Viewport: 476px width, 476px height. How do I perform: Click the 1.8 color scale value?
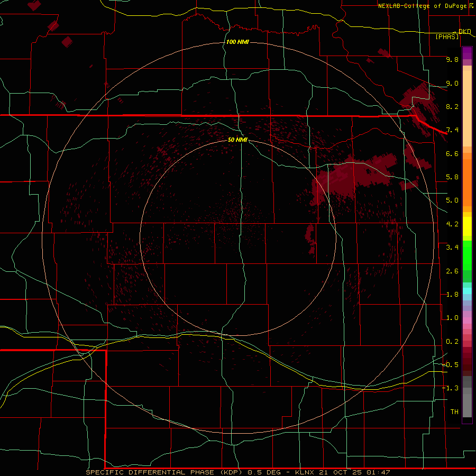452,295
